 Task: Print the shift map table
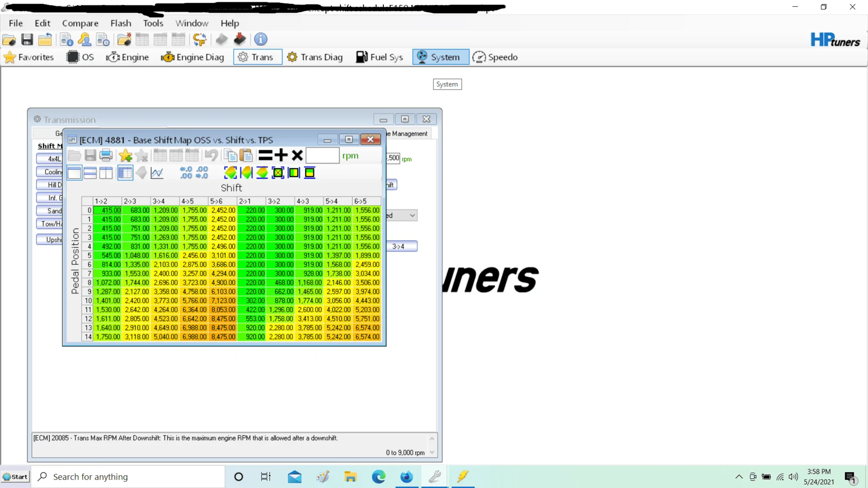pyautogui.click(x=106, y=156)
